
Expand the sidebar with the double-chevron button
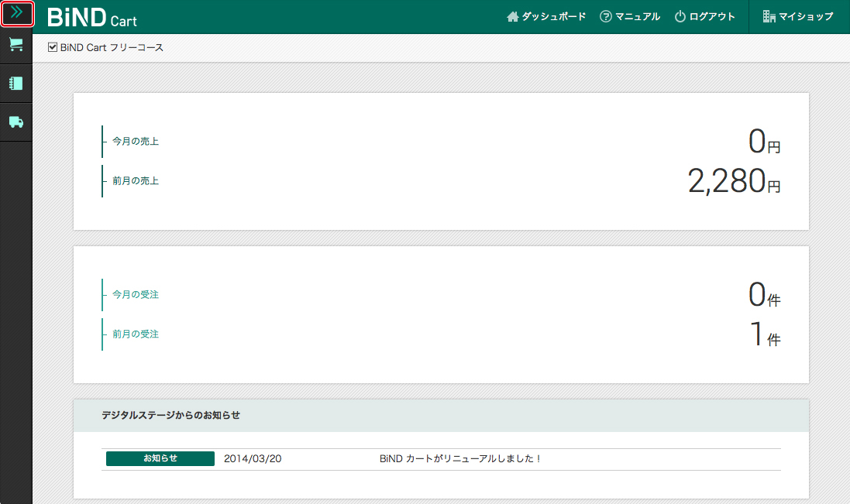pyautogui.click(x=17, y=13)
